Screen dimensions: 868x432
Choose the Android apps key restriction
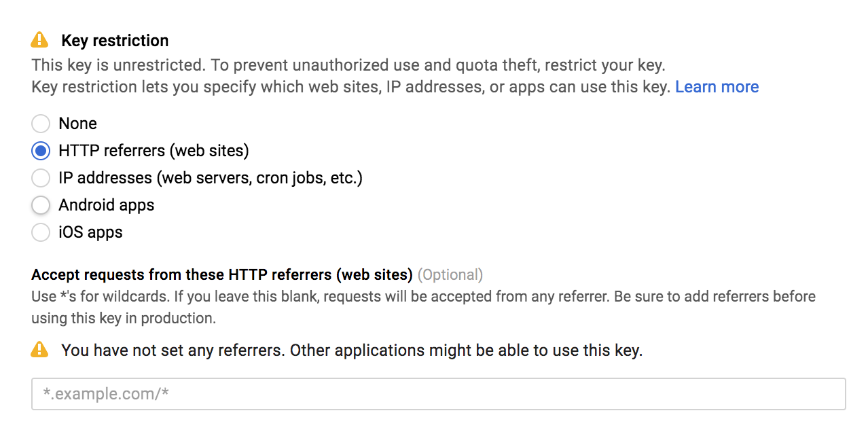point(40,204)
